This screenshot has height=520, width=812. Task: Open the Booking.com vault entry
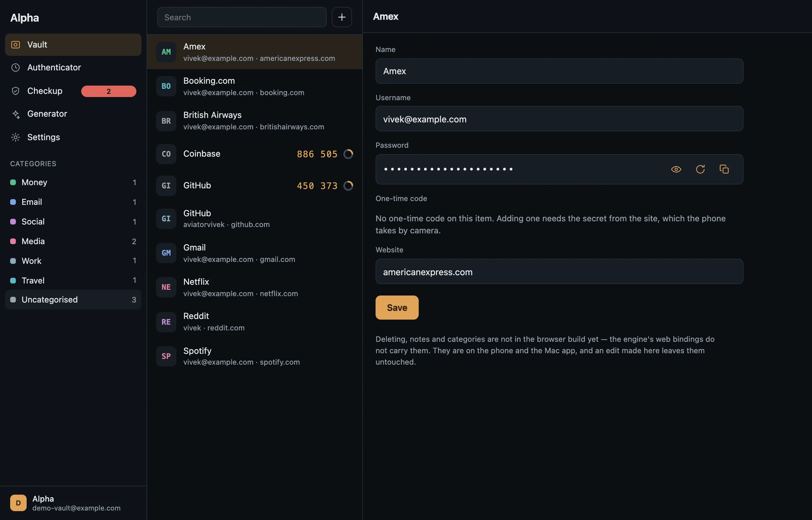pyautogui.click(x=255, y=86)
